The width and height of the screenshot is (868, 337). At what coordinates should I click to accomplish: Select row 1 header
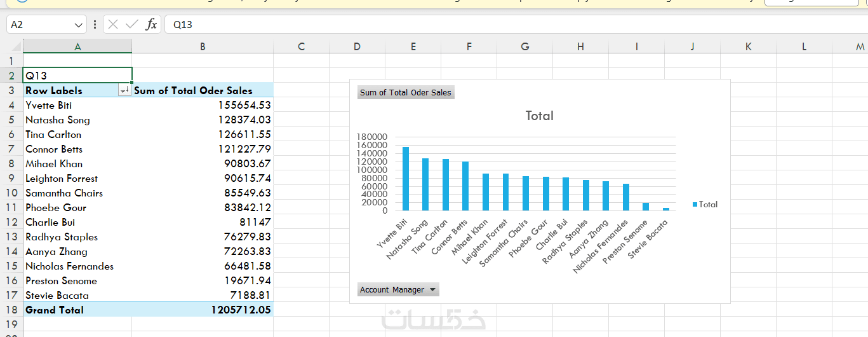[11, 61]
